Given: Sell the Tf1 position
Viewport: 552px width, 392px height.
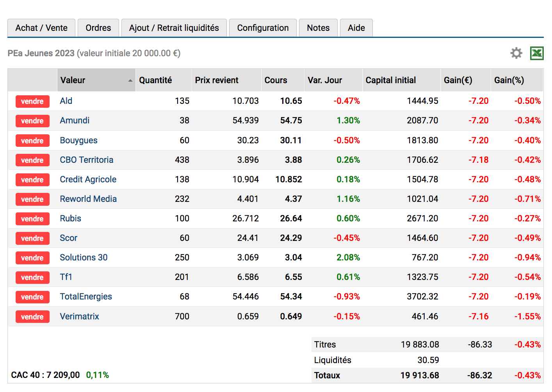Looking at the screenshot, I should coord(32,277).
